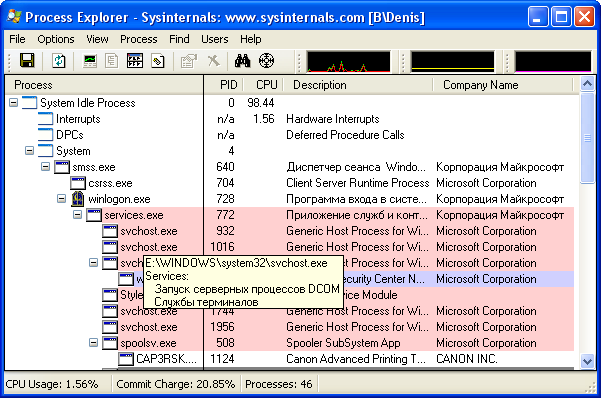Click the Kill Process X icon
The width and height of the screenshot is (601, 398).
pyautogui.click(x=213, y=61)
